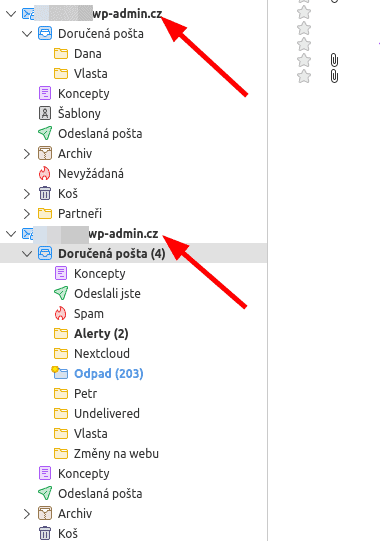380x541 pixels.
Task: Select the Partneři folder icon
Action: click(45, 214)
